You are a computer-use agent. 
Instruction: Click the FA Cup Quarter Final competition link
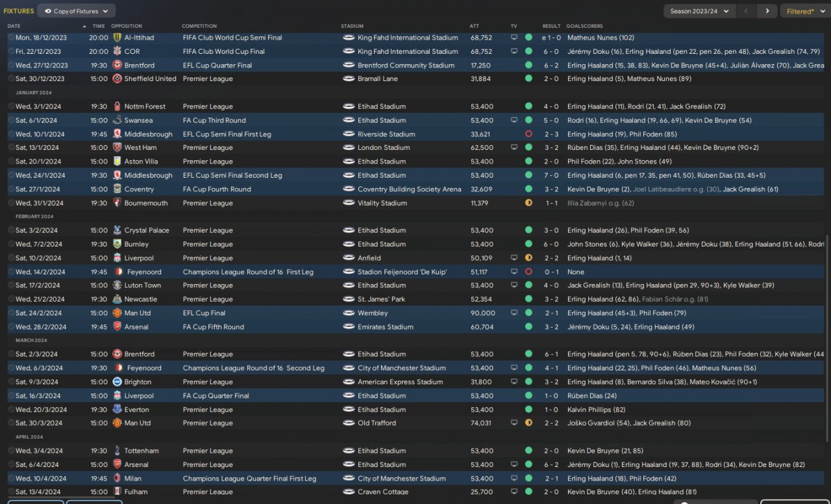(x=214, y=396)
